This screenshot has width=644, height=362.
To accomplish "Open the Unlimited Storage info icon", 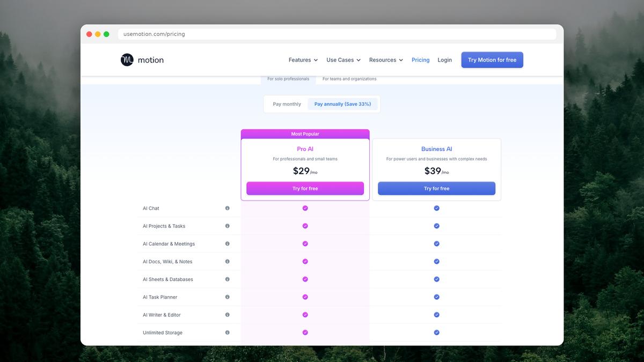I will pyautogui.click(x=227, y=332).
